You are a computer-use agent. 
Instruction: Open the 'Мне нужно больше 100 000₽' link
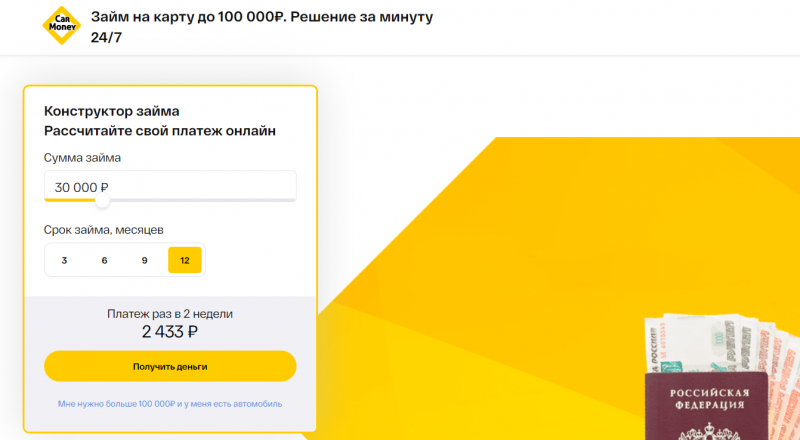(170, 404)
